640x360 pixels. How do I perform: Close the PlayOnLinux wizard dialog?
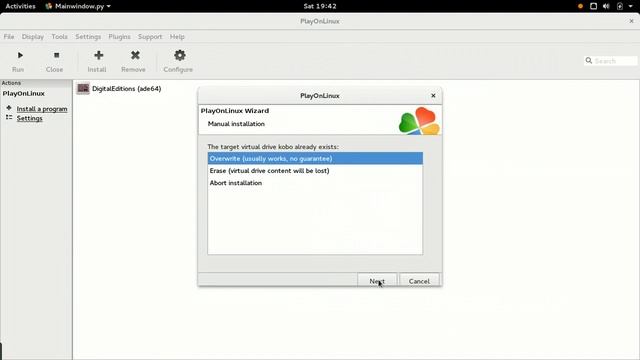click(x=433, y=95)
